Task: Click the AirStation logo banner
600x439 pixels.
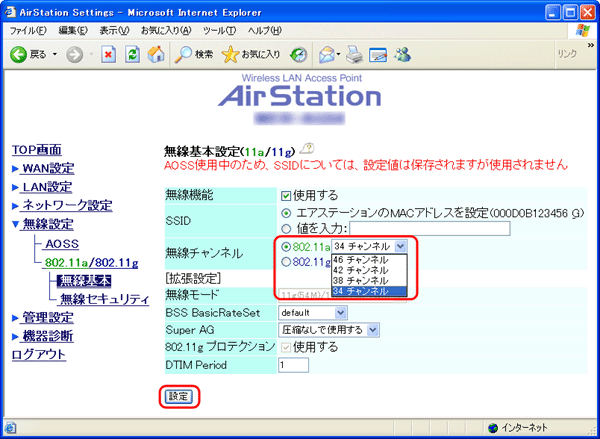Action: tap(300, 92)
